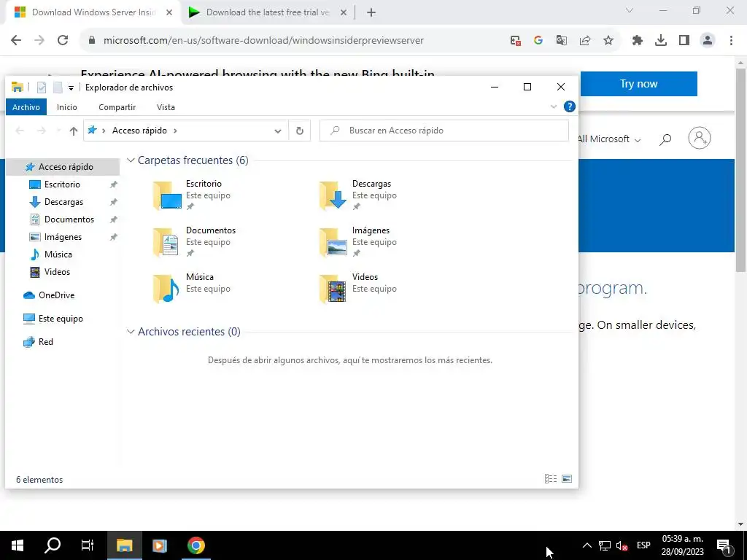The image size is (747, 560).
Task: Click the Microsoft site search magnifier
Action: pyautogui.click(x=665, y=139)
